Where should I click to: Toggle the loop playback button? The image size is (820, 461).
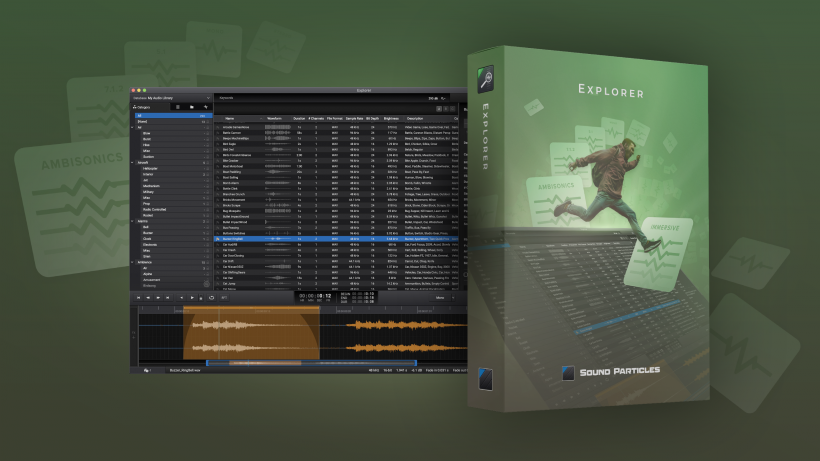point(211,297)
